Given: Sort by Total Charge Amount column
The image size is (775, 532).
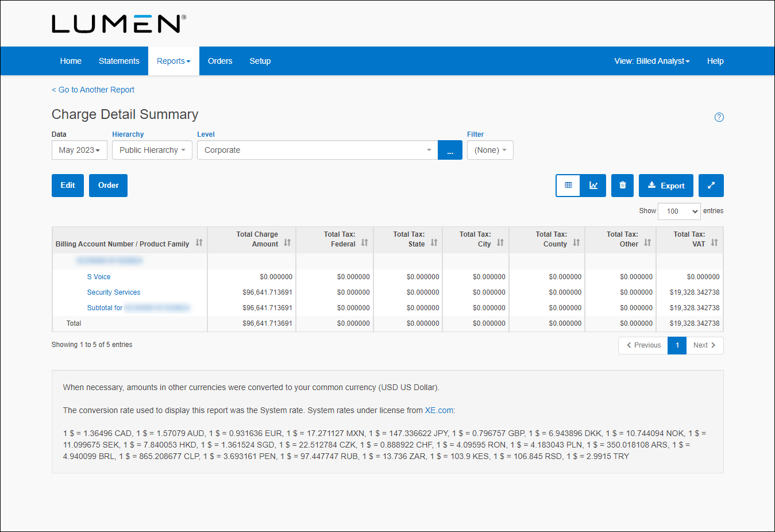Looking at the screenshot, I should 287,243.
